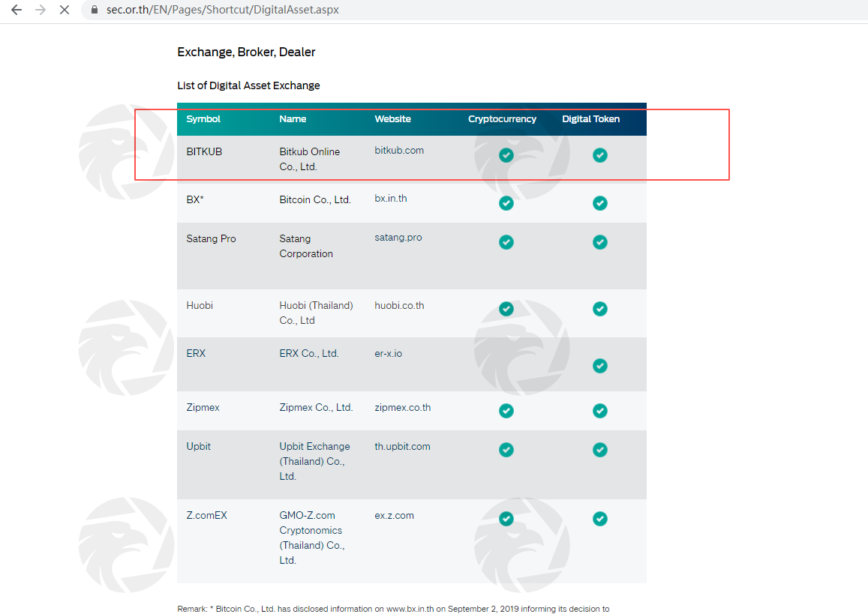Open the er-x.io website link
The height and width of the screenshot is (614, 868).
(x=389, y=353)
